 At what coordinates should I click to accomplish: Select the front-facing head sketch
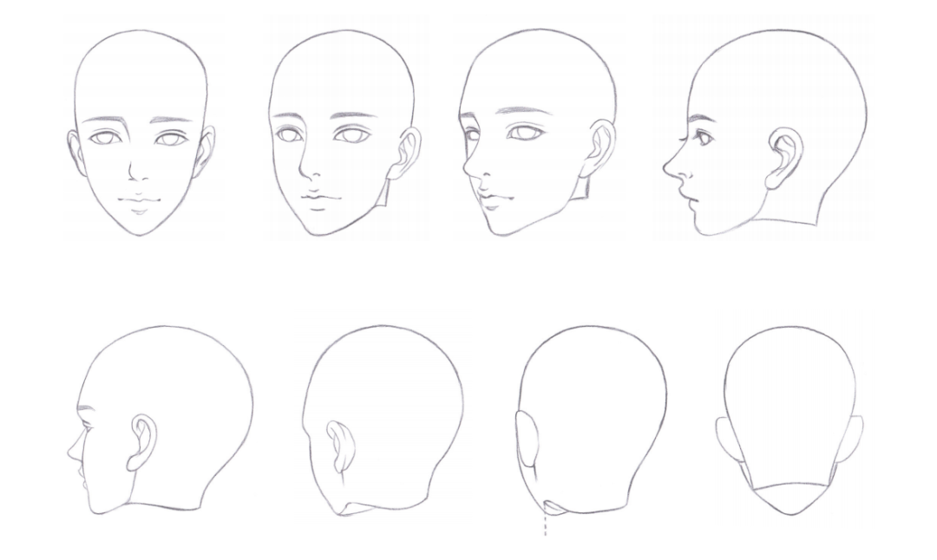pyautogui.click(x=141, y=133)
